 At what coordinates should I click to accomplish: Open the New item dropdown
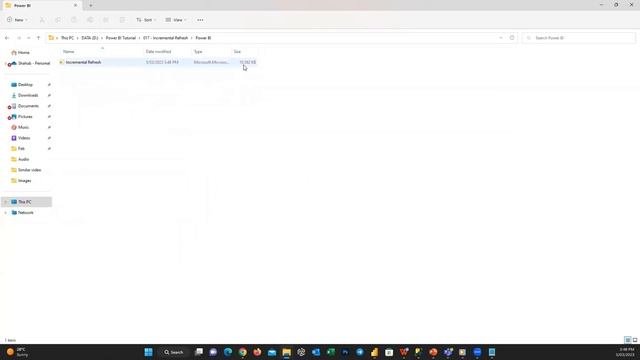point(17,20)
